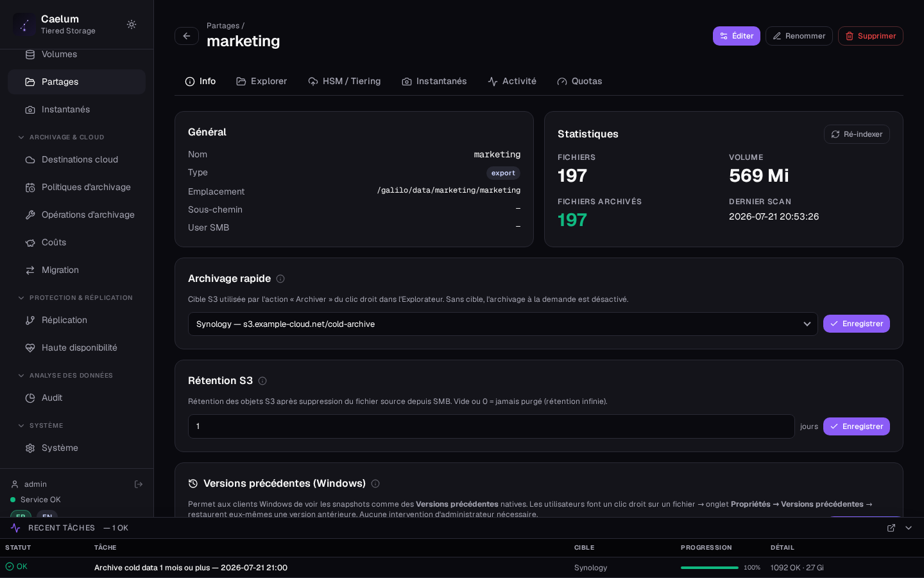
Task: Click the logout icon beside admin
Action: (x=139, y=484)
